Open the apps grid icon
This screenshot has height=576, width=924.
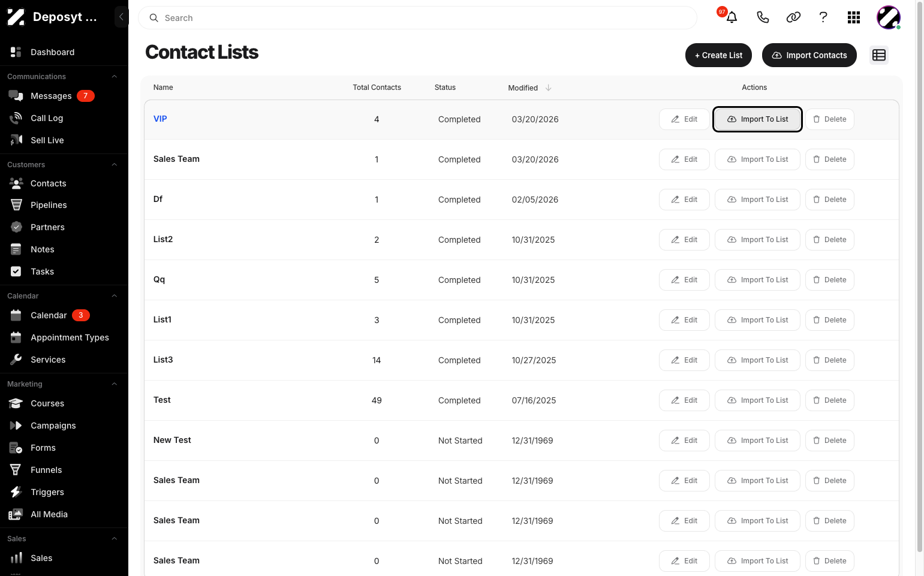pos(854,17)
